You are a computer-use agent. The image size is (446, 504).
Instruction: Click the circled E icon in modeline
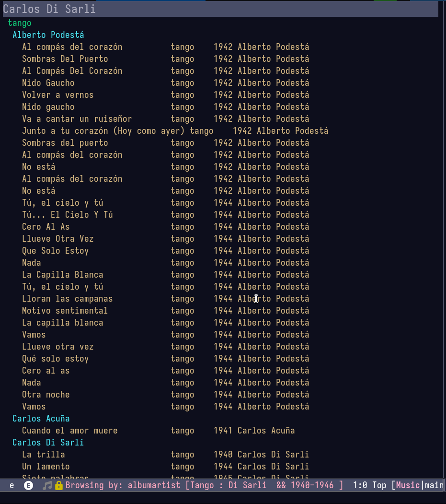[x=29, y=485]
